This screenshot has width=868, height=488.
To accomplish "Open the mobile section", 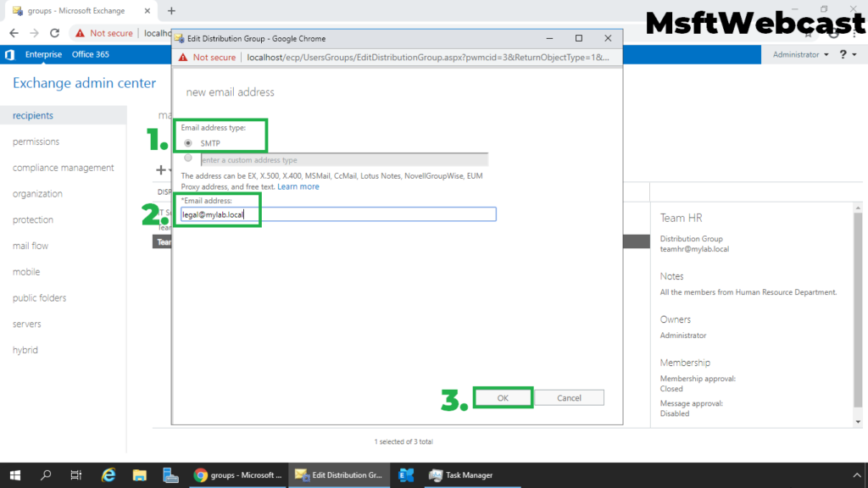I will 26,272.
